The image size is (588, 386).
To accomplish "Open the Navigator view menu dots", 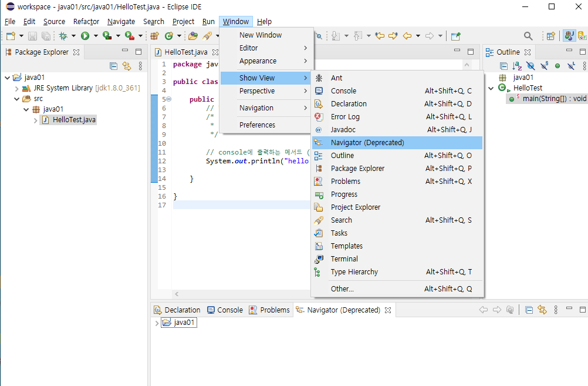I will [556, 310].
